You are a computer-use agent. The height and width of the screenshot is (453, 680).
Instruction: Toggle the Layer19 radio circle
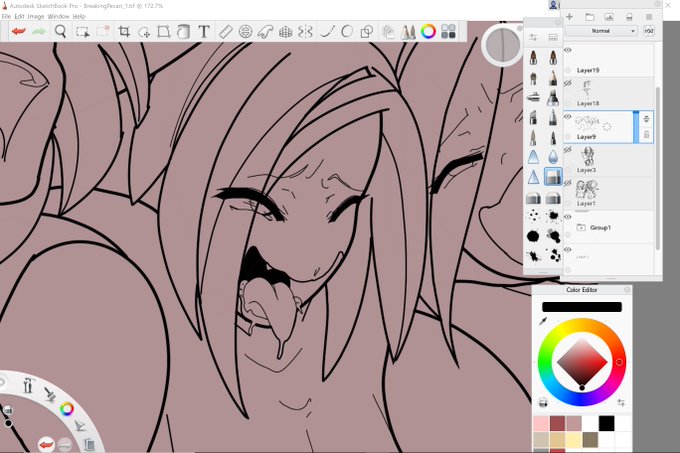click(x=568, y=70)
